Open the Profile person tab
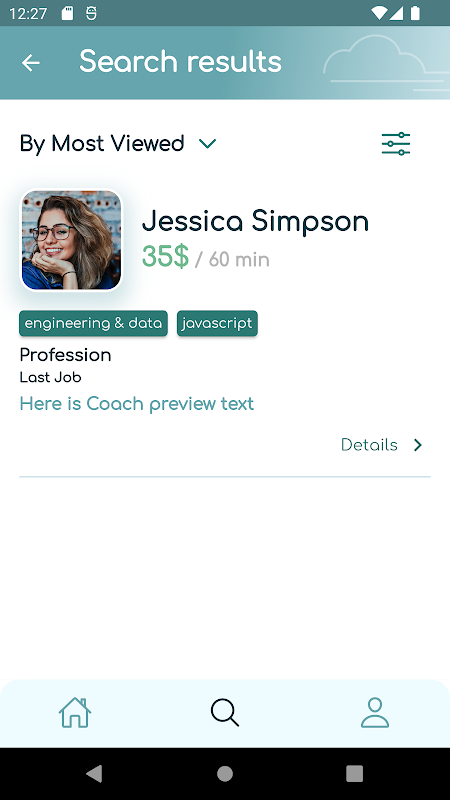This screenshot has width=450, height=800. coord(375,712)
